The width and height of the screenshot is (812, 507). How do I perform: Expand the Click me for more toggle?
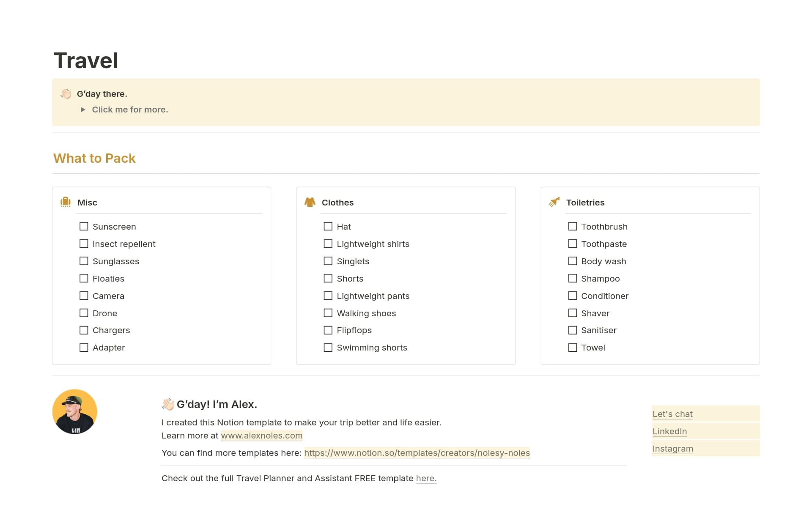[x=83, y=110]
